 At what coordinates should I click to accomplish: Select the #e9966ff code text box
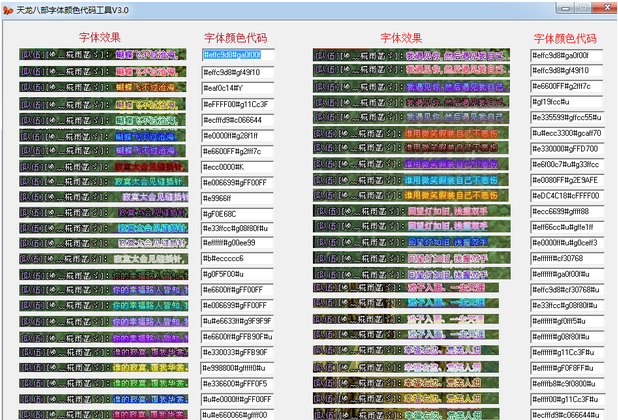(x=238, y=197)
